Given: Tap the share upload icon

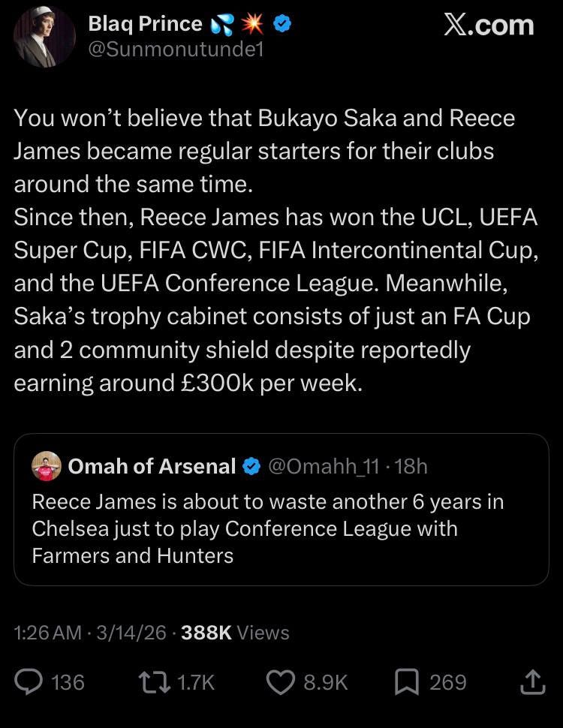Looking at the screenshot, I should pos(531,681).
